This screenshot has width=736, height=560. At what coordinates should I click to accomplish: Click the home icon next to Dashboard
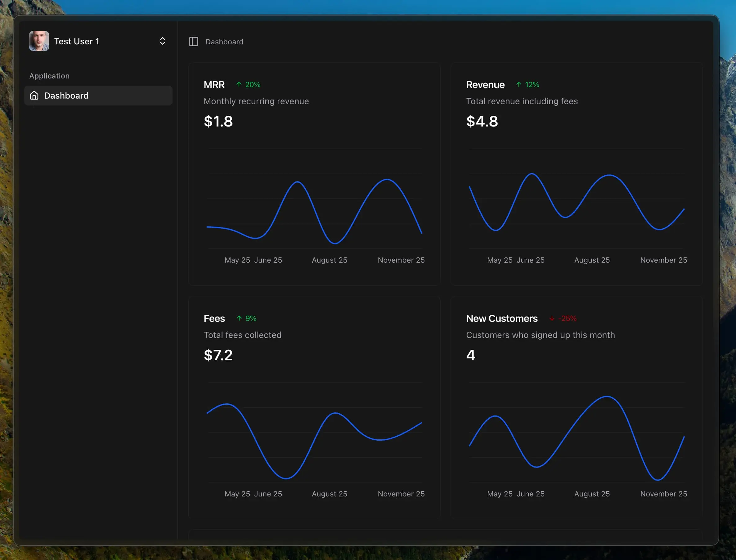34,96
